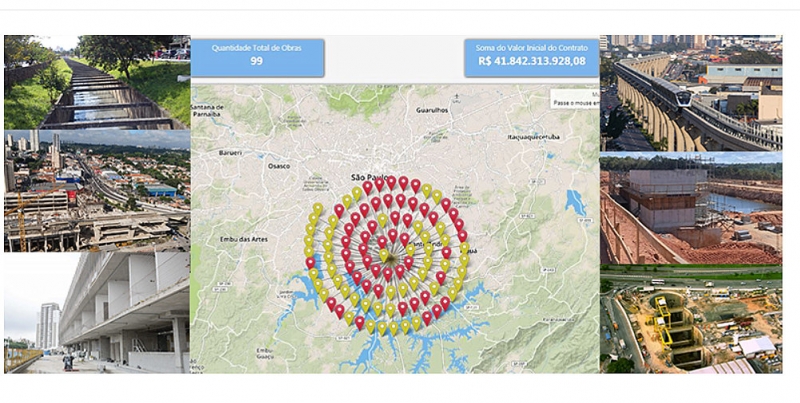Select the Soma do Valor Inicial do Contrato card
Viewport: 800px width, 403px height.
tap(531, 57)
